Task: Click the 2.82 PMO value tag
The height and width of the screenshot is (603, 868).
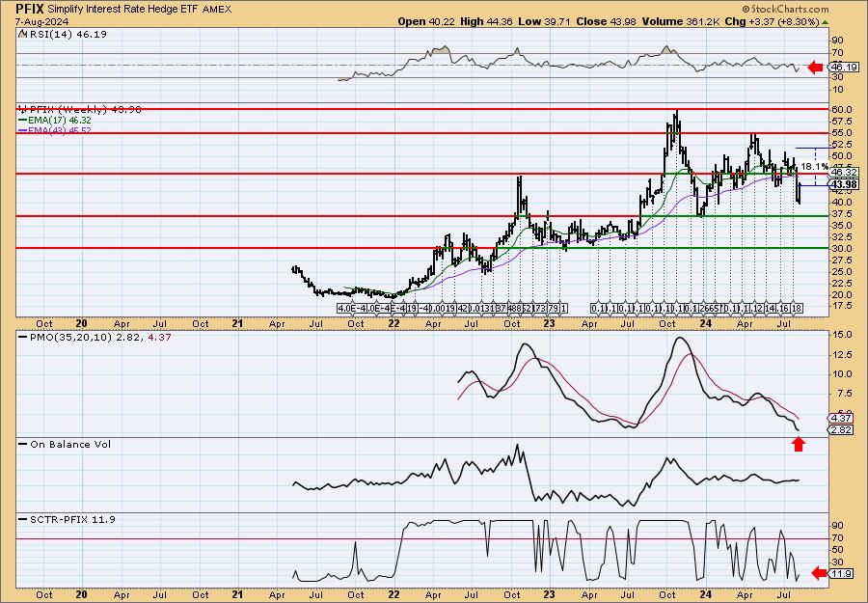Action: pos(841,429)
